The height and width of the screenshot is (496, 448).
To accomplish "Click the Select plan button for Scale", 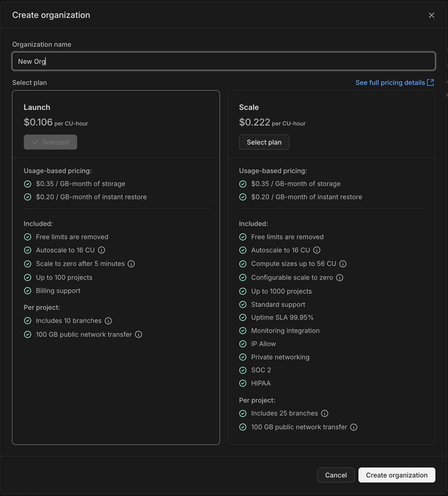I will [264, 142].
